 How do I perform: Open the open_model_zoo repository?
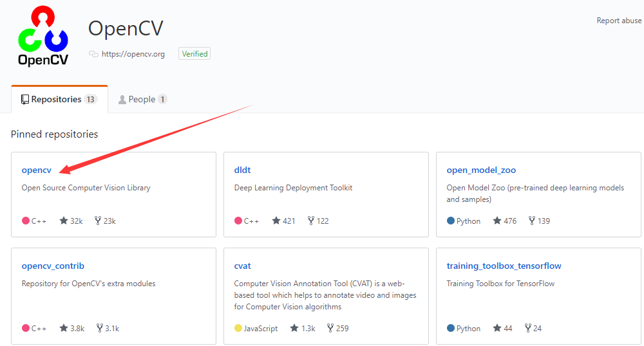pos(481,170)
